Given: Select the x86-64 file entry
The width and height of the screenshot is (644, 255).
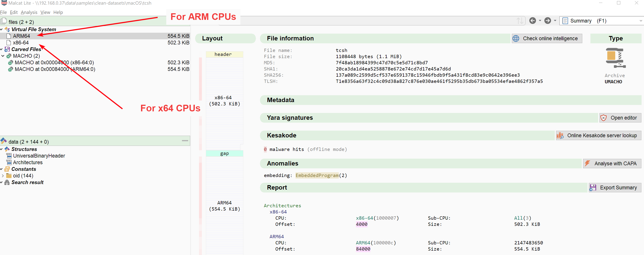Looking at the screenshot, I should click(x=95, y=43).
